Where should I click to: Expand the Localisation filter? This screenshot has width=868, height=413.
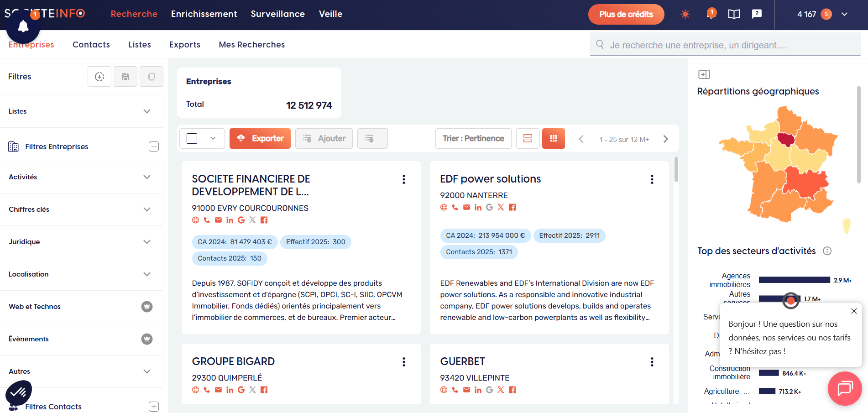pyautogui.click(x=146, y=274)
